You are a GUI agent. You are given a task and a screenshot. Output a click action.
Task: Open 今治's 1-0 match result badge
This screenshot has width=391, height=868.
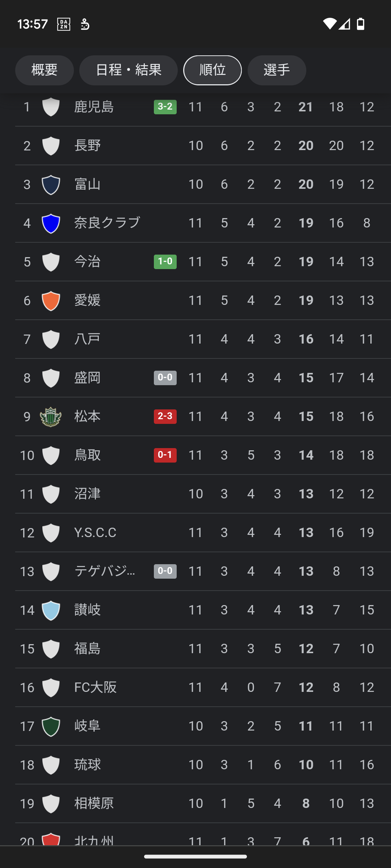point(165,261)
